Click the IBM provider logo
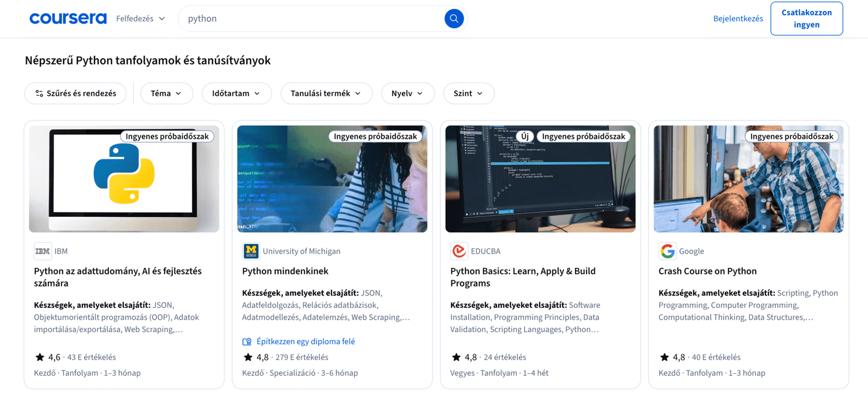This screenshot has height=397, width=868. point(43,251)
